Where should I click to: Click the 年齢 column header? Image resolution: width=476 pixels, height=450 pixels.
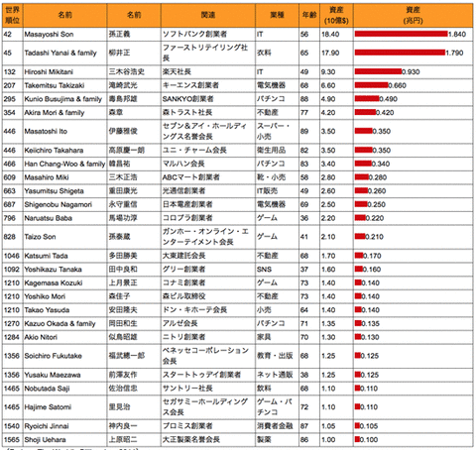click(309, 15)
